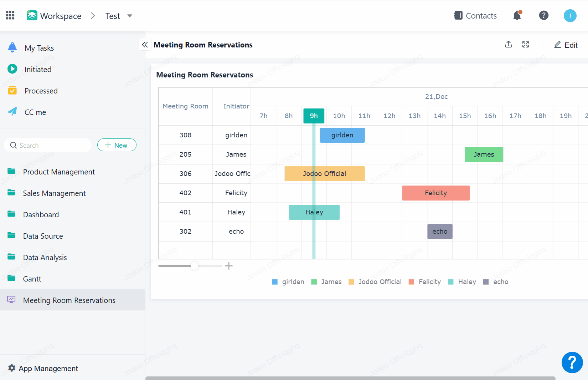Screen dimensions: 588x380
Task: Click the notification bell icon
Action: click(x=517, y=15)
